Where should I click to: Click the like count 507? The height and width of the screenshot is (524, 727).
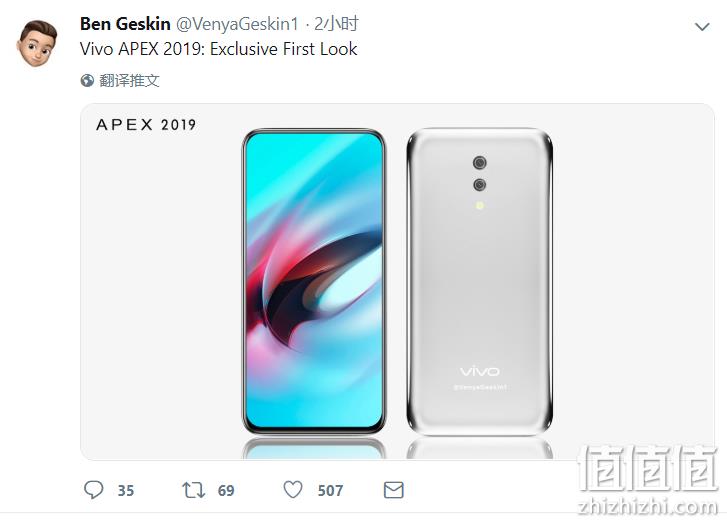pos(330,491)
